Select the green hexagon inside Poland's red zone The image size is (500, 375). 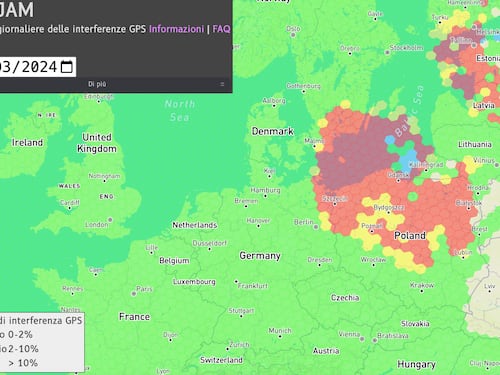[x=413, y=197]
